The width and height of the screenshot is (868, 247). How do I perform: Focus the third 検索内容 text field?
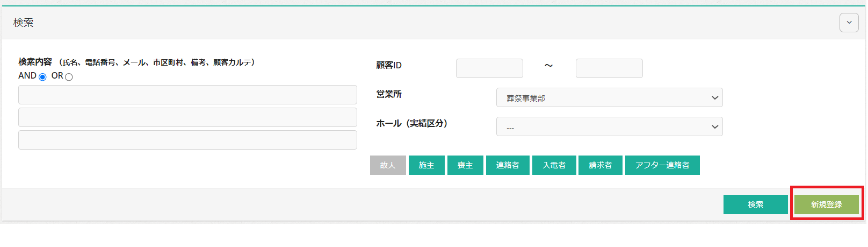187,140
